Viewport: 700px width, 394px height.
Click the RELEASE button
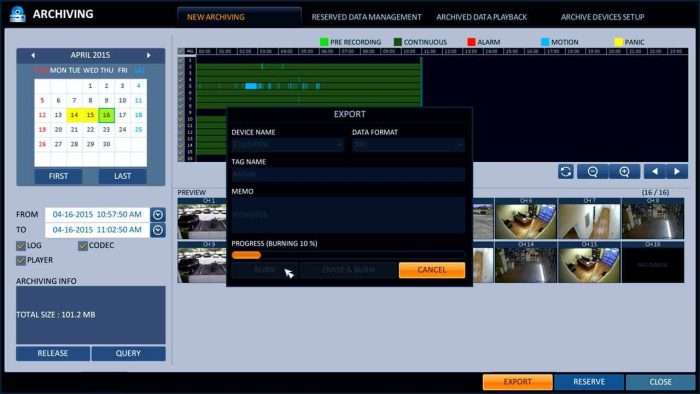(53, 353)
